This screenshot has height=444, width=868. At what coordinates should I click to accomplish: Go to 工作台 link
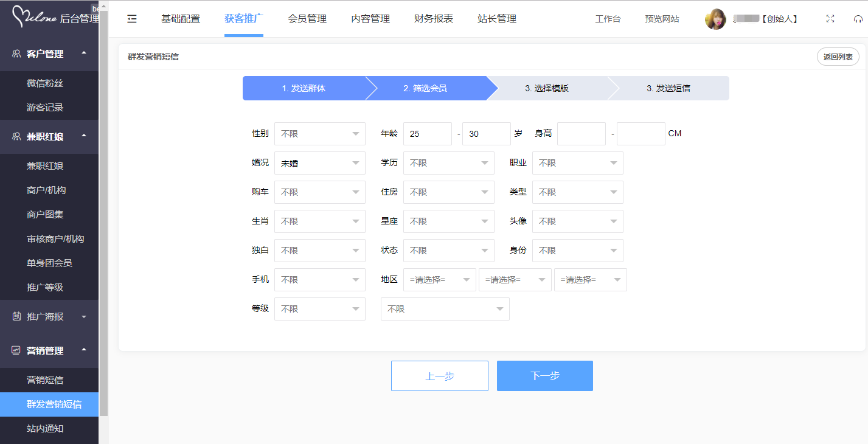608,19
